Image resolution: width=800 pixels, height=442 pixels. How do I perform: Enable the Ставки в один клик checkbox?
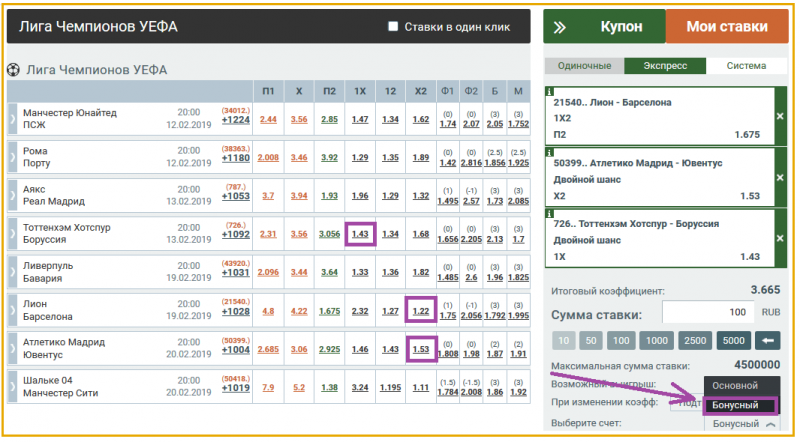click(x=393, y=27)
